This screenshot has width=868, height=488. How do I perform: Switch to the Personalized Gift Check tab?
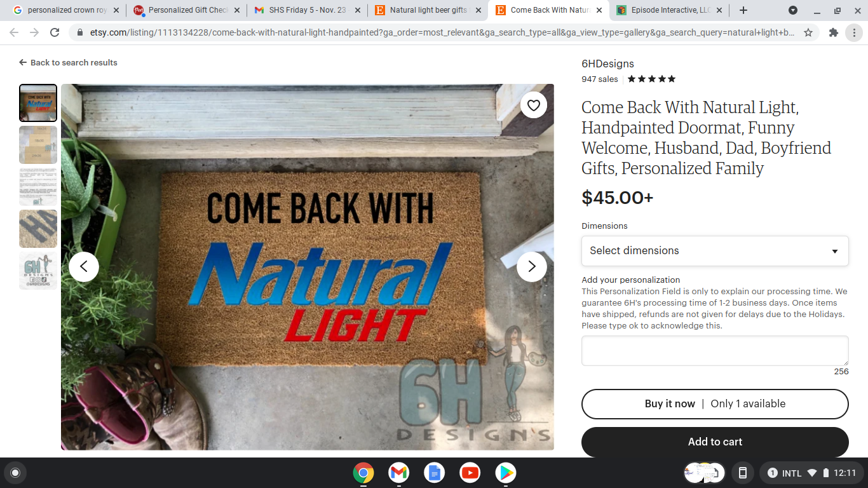click(x=187, y=10)
